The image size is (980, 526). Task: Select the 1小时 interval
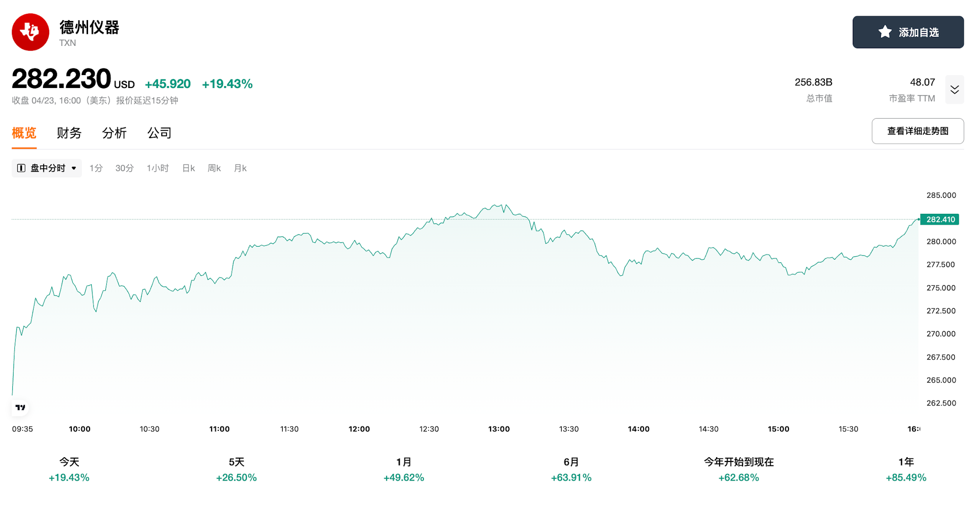(157, 168)
